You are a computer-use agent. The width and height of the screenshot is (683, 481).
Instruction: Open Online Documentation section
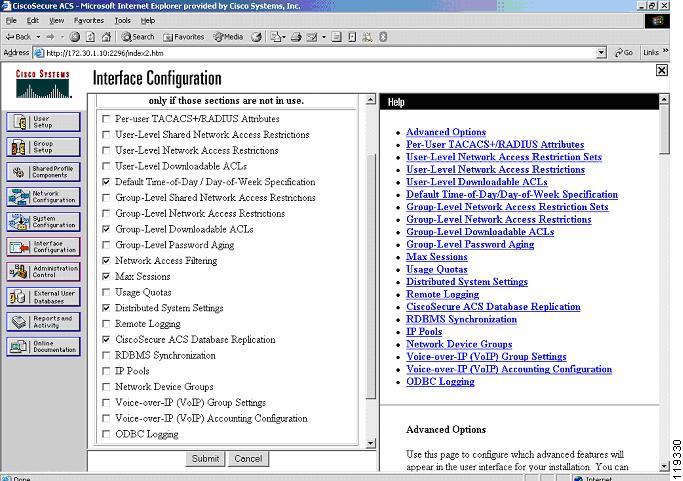point(43,346)
